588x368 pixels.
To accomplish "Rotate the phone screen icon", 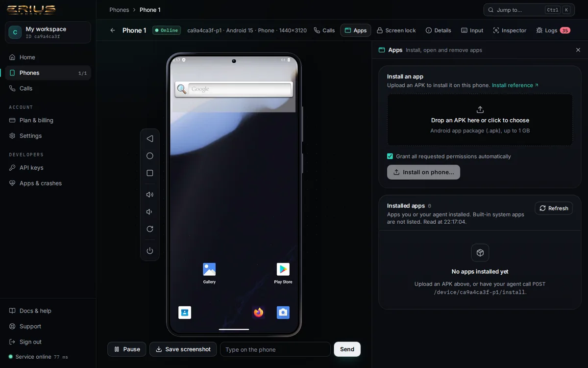I will pyautogui.click(x=150, y=229).
